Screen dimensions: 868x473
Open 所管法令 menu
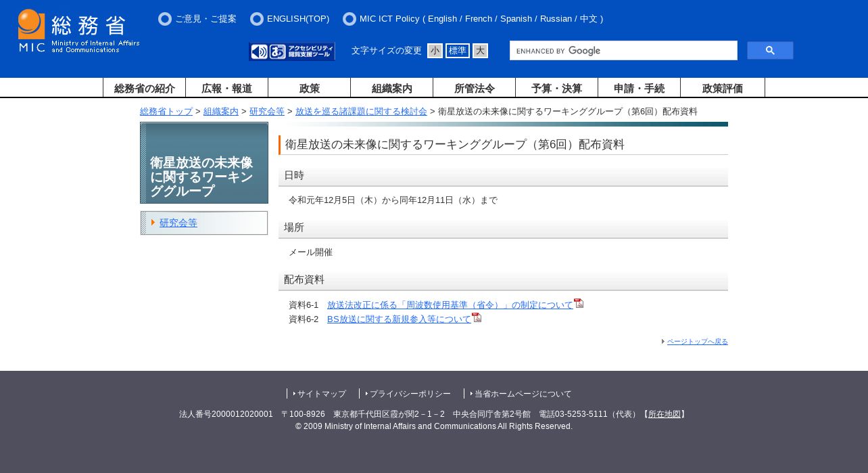tap(475, 88)
